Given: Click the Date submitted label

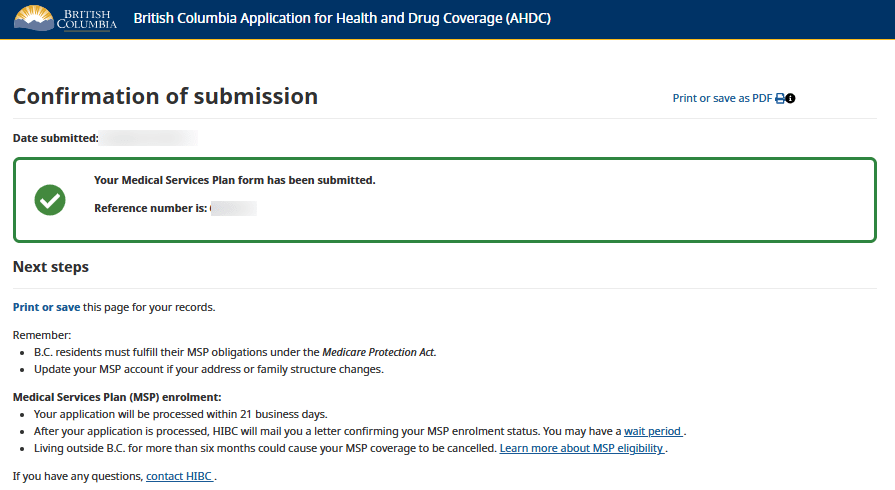Looking at the screenshot, I should [56, 138].
